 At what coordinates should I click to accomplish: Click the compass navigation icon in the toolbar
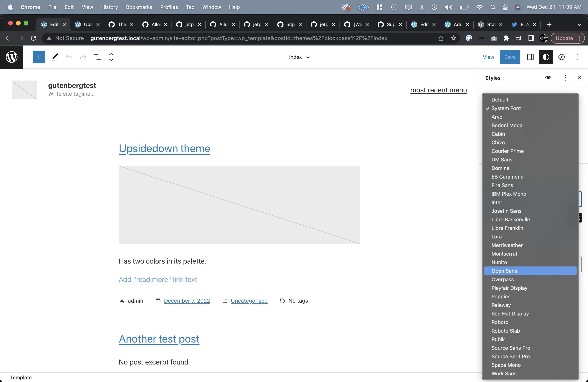point(561,57)
